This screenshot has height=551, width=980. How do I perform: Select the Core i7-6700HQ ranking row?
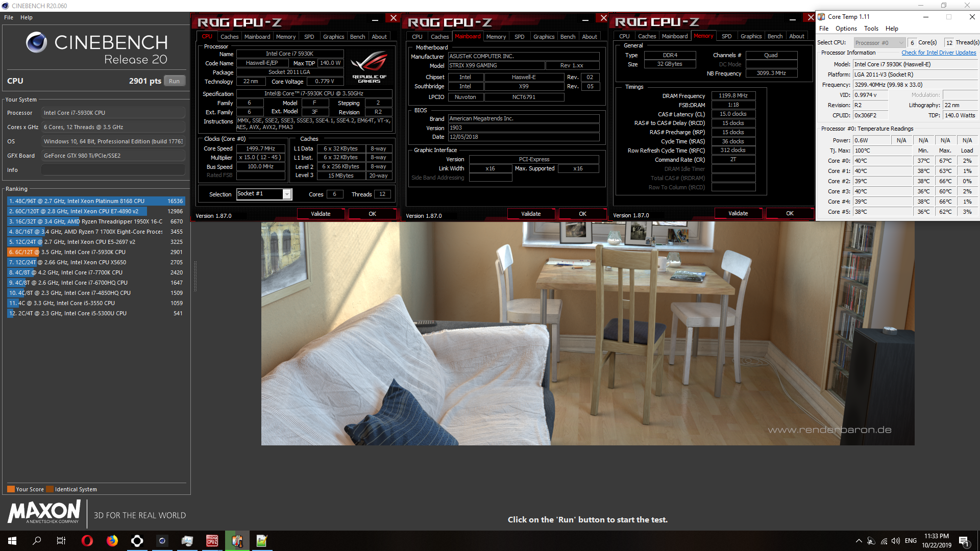click(x=95, y=283)
